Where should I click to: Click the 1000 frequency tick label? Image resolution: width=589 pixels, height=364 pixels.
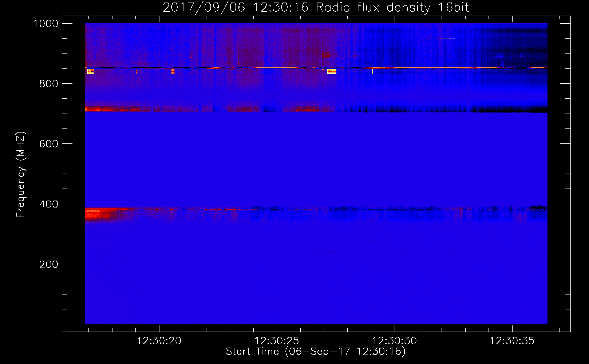pos(46,24)
